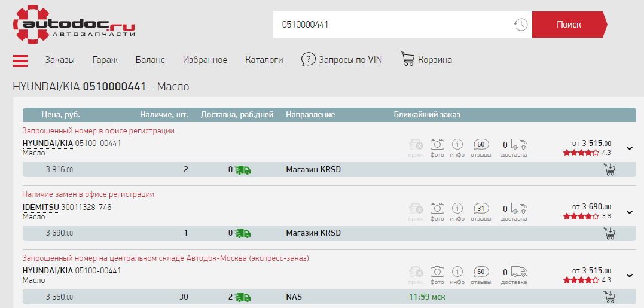
Task: Open the search history clock icon
Action: tap(521, 25)
